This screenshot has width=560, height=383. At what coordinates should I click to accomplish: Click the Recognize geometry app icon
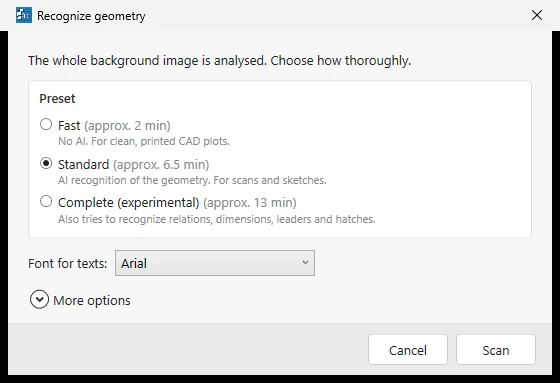[x=24, y=15]
